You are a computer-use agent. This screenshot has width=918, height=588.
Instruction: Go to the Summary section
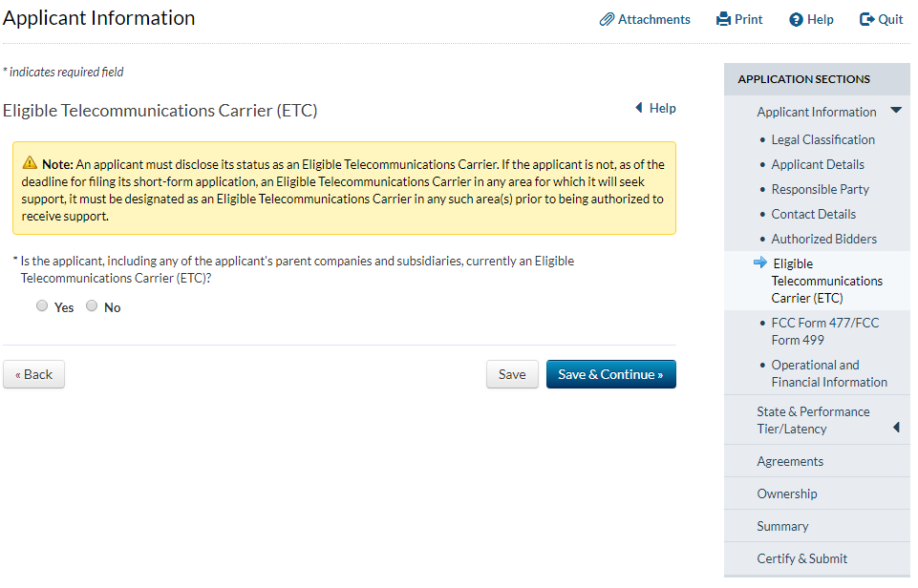[x=782, y=526]
